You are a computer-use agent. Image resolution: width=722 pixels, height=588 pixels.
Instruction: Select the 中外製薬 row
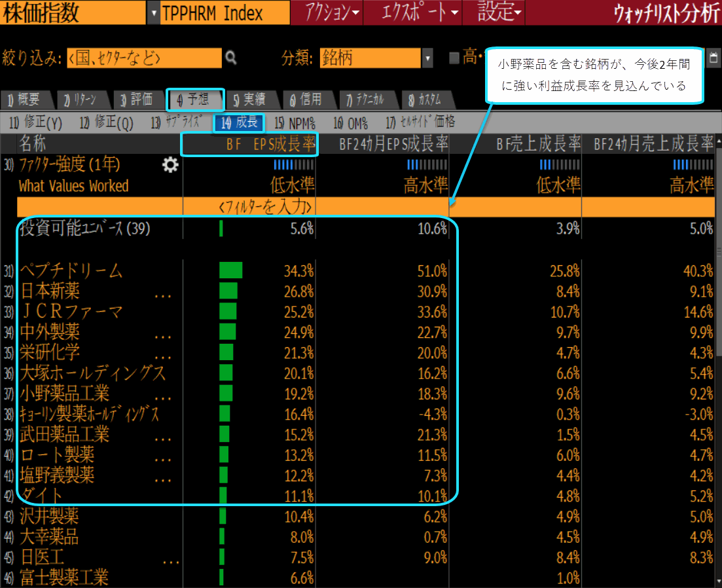coord(359,332)
